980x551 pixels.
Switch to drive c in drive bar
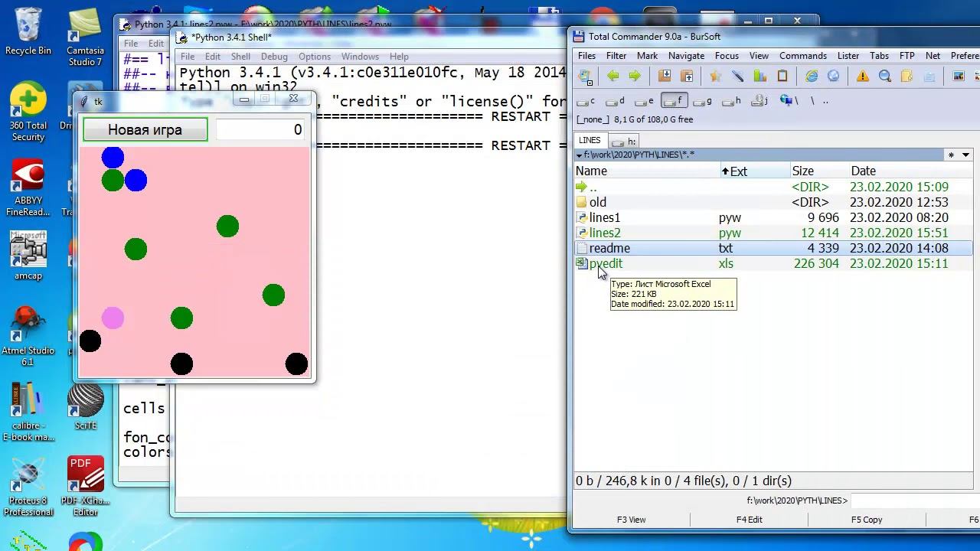tap(586, 100)
